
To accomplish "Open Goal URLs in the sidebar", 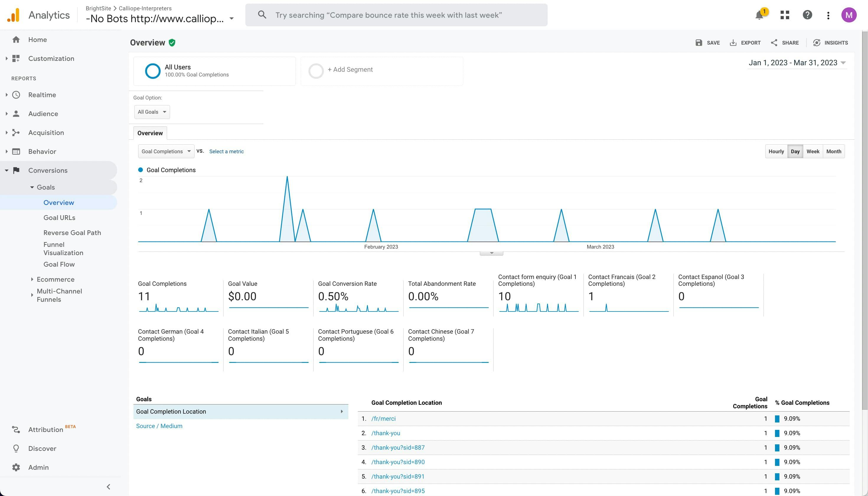I will point(59,217).
